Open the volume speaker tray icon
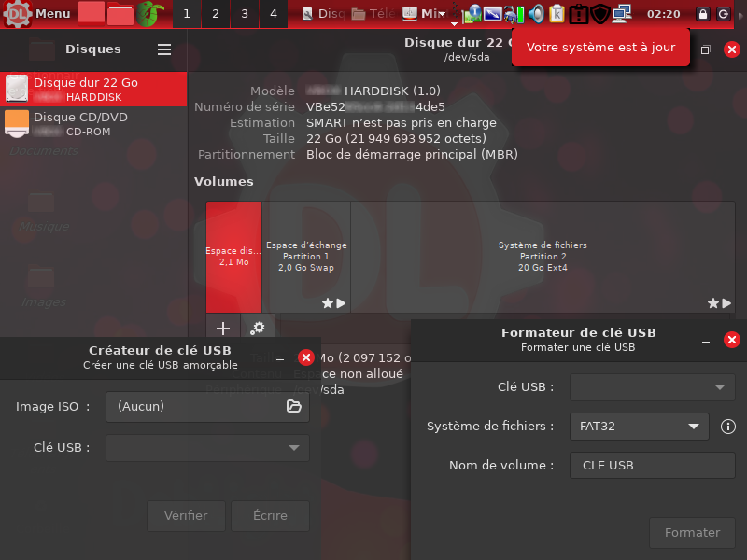The width and height of the screenshot is (747, 560). click(x=536, y=14)
